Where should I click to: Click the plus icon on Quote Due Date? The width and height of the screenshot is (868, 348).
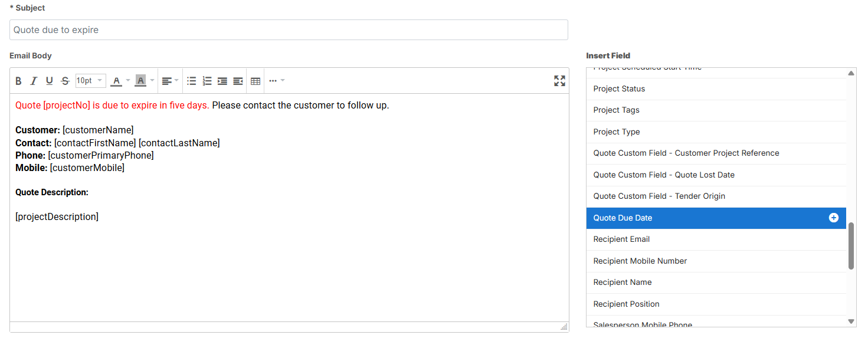(833, 218)
